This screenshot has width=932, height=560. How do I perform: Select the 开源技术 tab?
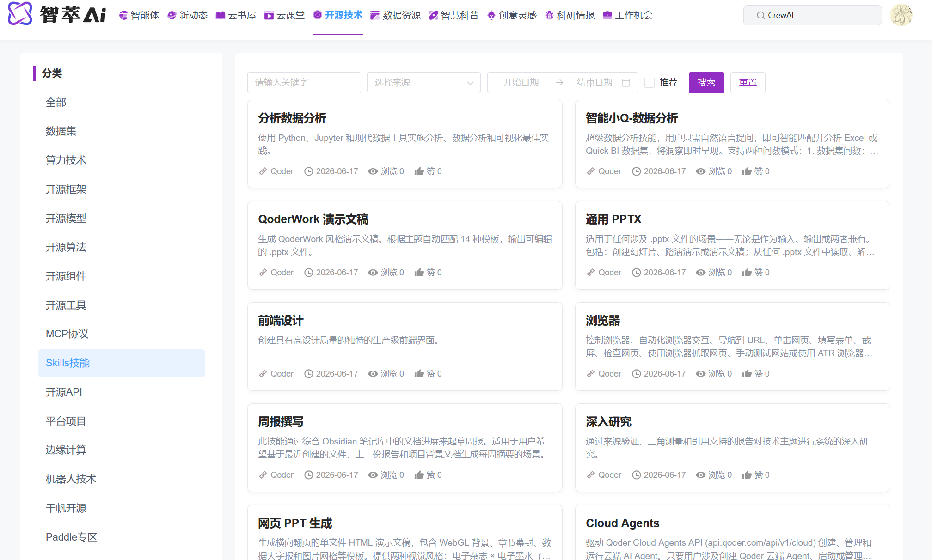337,15
